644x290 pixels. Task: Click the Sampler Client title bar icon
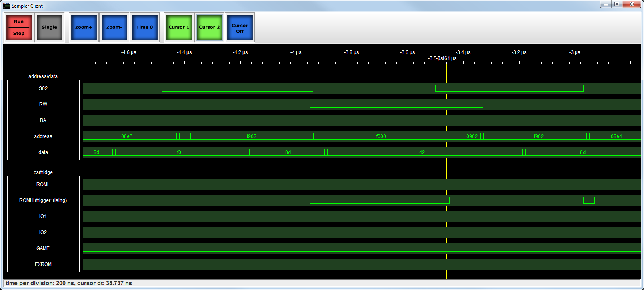click(x=6, y=6)
